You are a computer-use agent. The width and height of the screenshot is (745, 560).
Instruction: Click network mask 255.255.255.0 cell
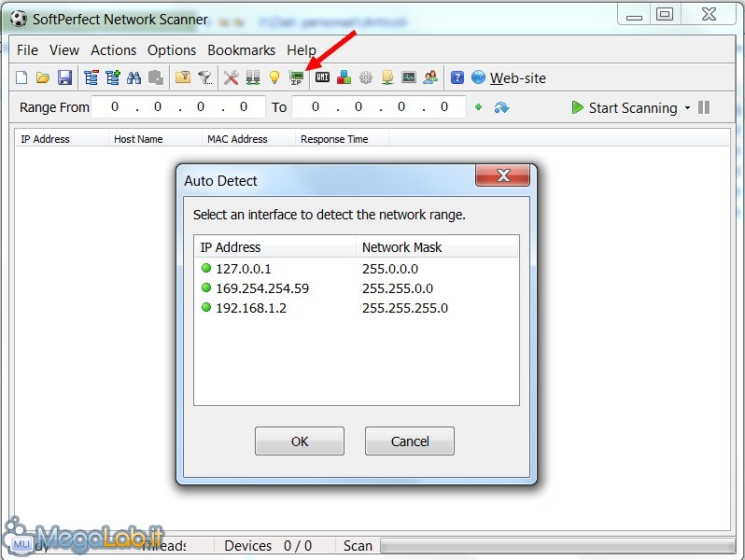[405, 308]
